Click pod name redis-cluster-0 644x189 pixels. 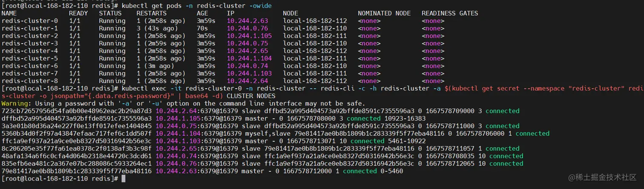pos(30,21)
